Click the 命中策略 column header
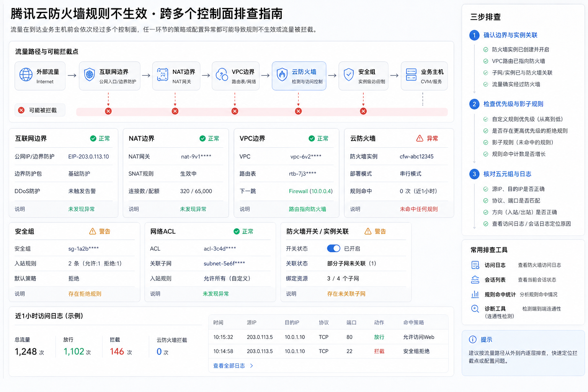This screenshot has height=392, width=588. [x=413, y=323]
